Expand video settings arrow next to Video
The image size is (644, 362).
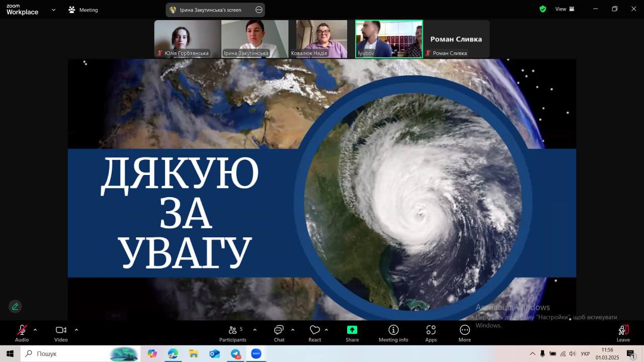(x=76, y=330)
